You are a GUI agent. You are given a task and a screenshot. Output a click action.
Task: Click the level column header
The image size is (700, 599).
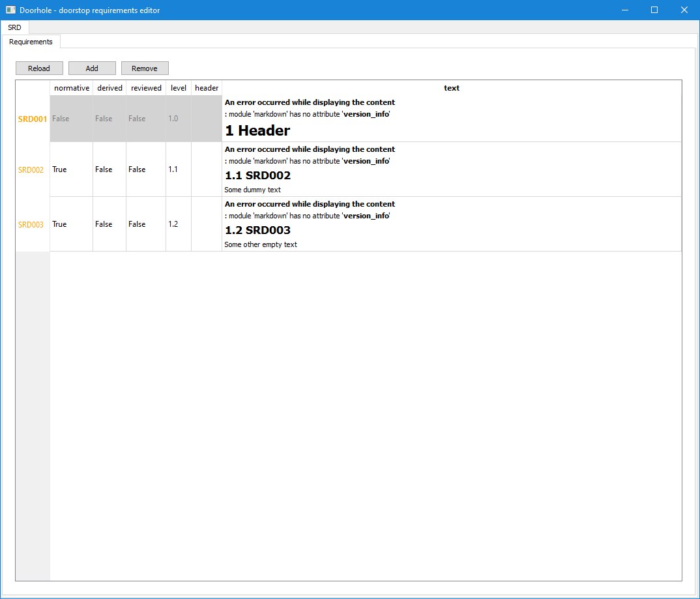[x=178, y=87]
